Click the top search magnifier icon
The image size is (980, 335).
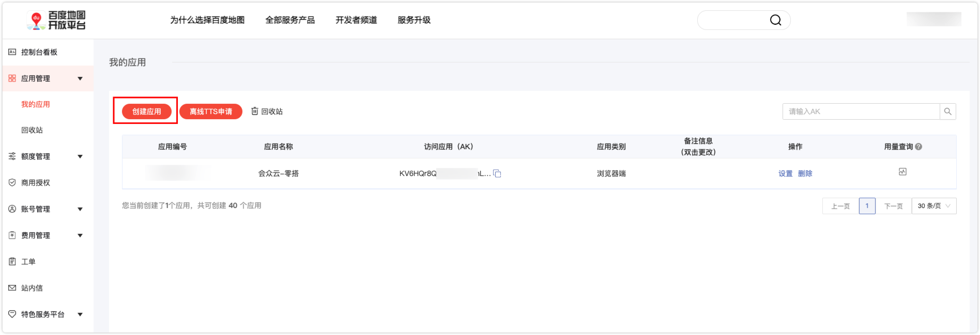tap(775, 20)
